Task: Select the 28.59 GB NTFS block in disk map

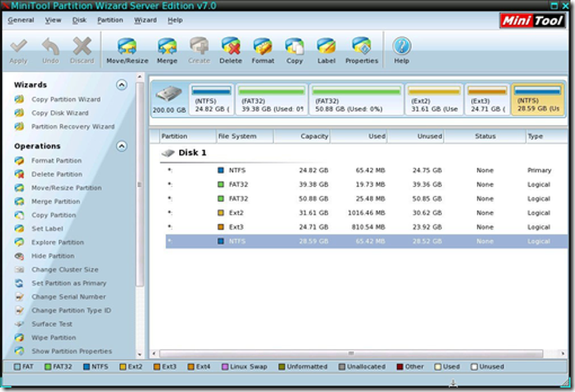Action: (538, 99)
